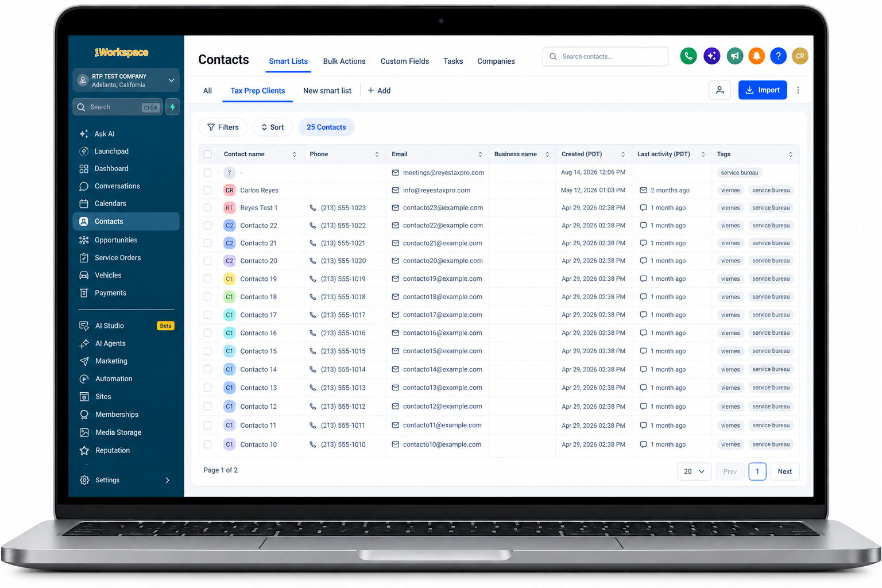Click the blue Import button
This screenshot has height=588, width=882.
click(x=763, y=90)
